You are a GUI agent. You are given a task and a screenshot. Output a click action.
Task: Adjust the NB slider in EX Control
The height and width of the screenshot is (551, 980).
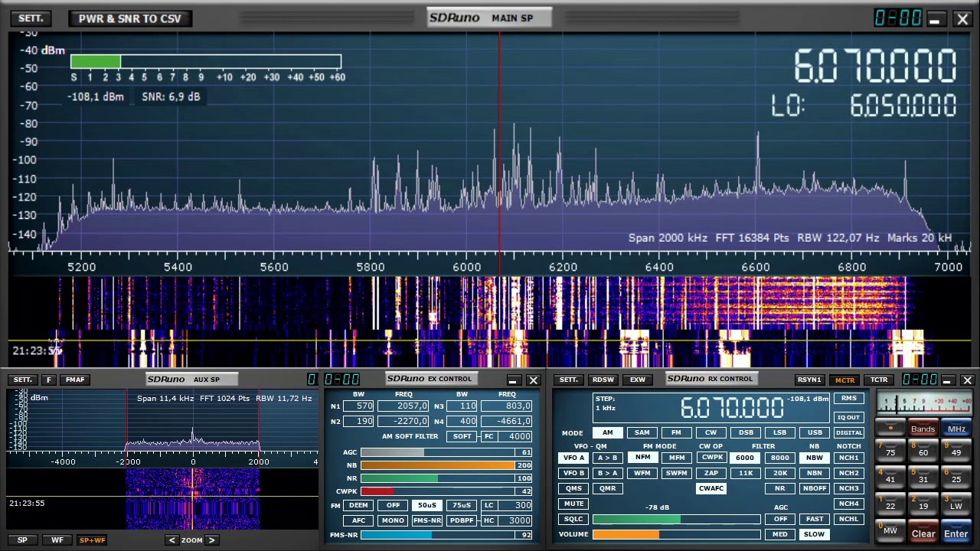click(x=446, y=465)
